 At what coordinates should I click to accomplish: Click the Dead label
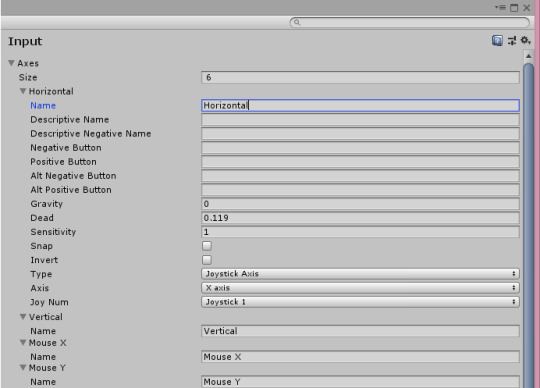42,218
